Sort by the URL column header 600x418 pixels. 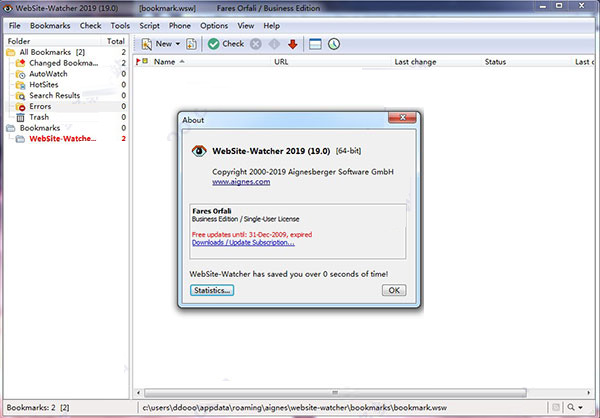281,62
